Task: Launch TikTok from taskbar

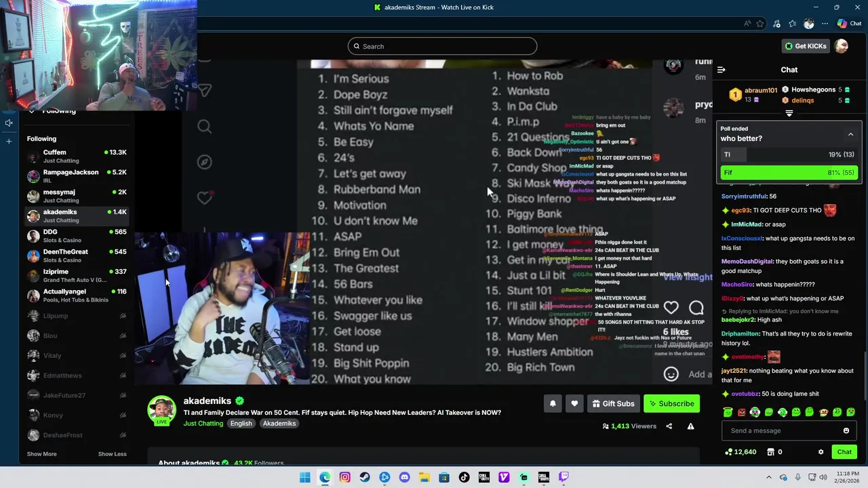Action: (x=464, y=477)
